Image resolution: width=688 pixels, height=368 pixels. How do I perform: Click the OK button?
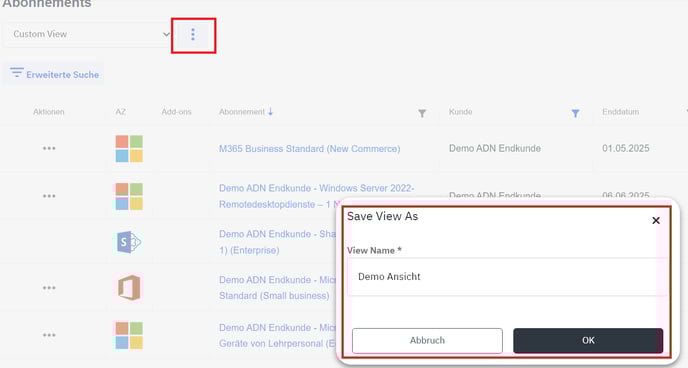[x=588, y=340]
